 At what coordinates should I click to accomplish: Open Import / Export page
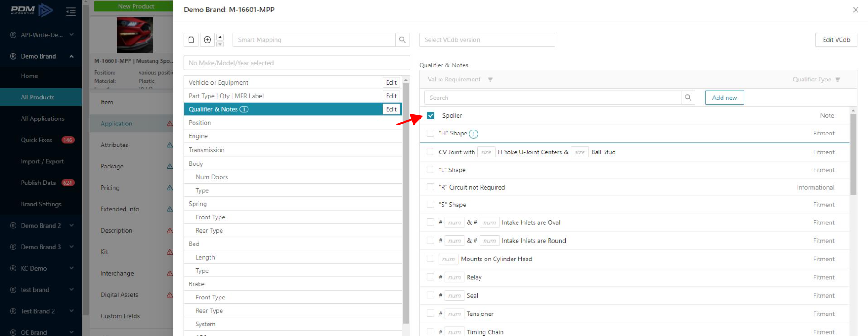[x=42, y=162]
